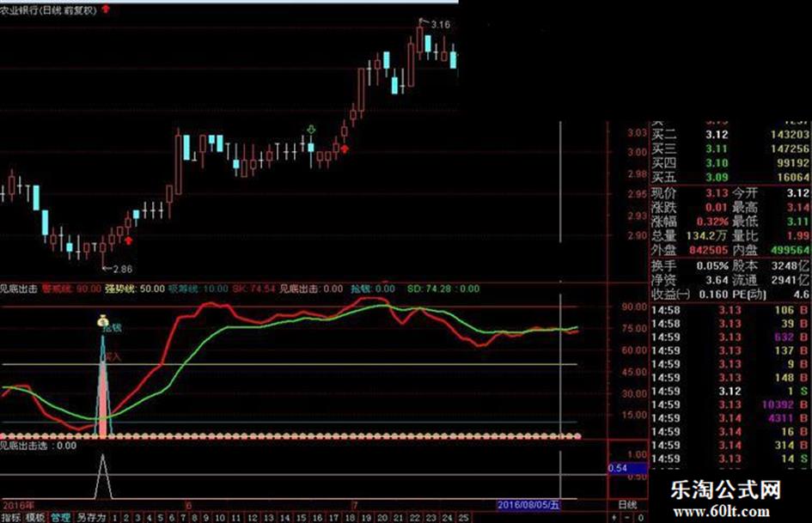Click the 2016/08/05/五 date label
The height and width of the screenshot is (523, 812).
tap(528, 505)
